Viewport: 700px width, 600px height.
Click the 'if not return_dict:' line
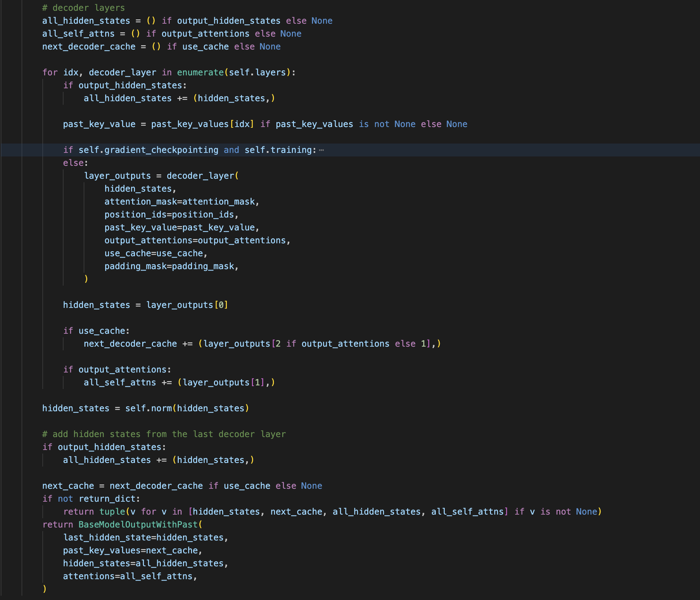click(91, 499)
